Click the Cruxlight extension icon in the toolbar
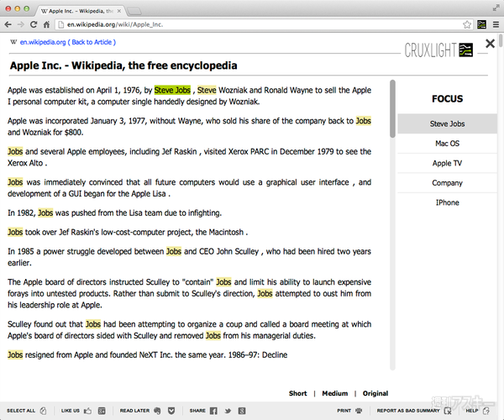This screenshot has height=420, width=504. pyautogui.click(x=481, y=24)
